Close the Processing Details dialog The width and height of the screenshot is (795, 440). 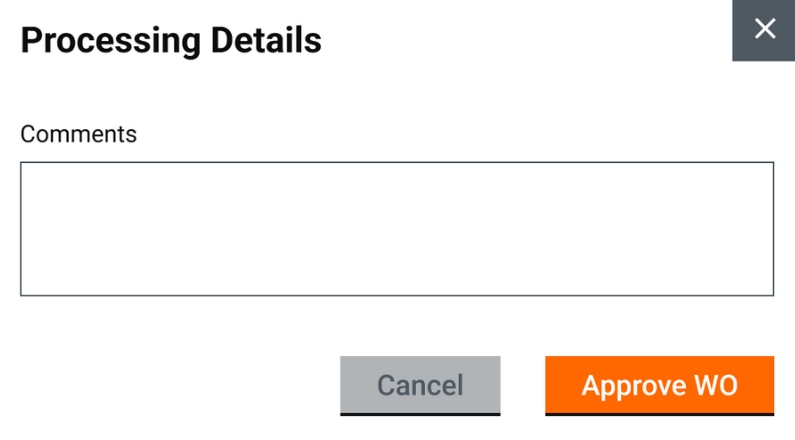click(x=764, y=29)
